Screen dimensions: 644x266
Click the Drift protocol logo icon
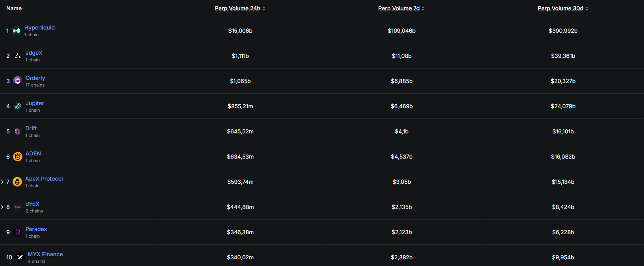coord(18,131)
